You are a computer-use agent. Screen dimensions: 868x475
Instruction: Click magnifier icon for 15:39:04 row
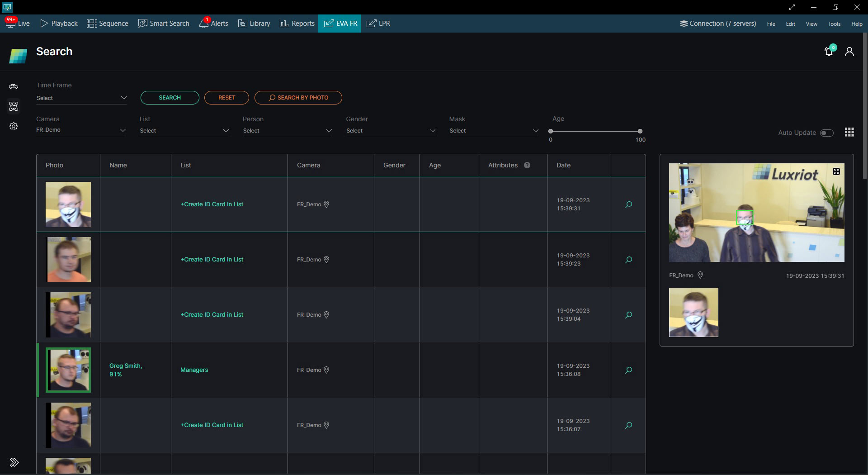coord(628,315)
